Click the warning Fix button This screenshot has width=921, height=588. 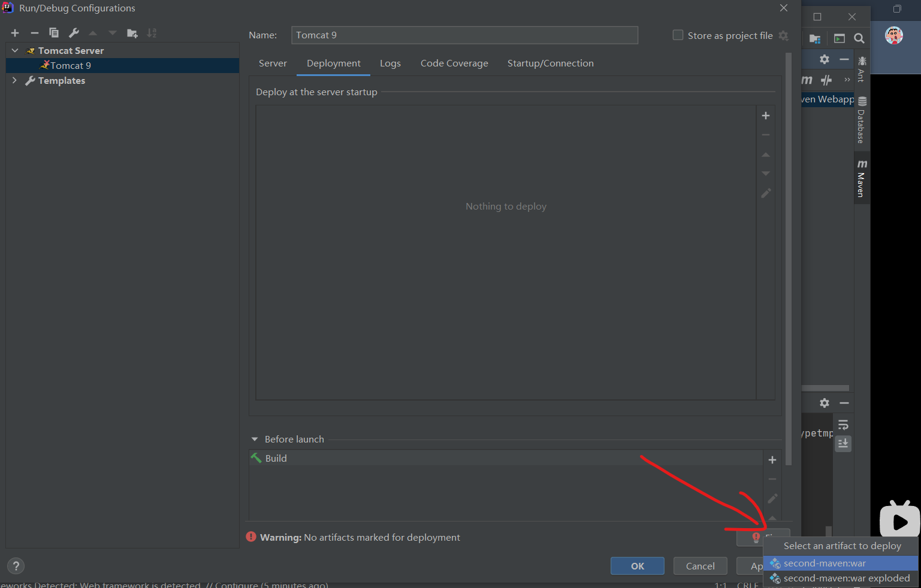(x=763, y=537)
